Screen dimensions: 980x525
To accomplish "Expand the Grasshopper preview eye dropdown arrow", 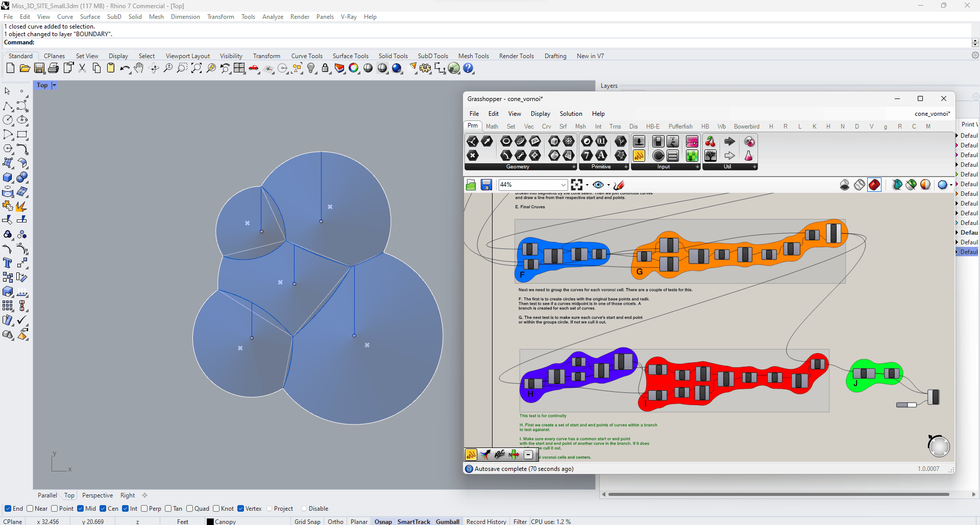I will [x=608, y=185].
